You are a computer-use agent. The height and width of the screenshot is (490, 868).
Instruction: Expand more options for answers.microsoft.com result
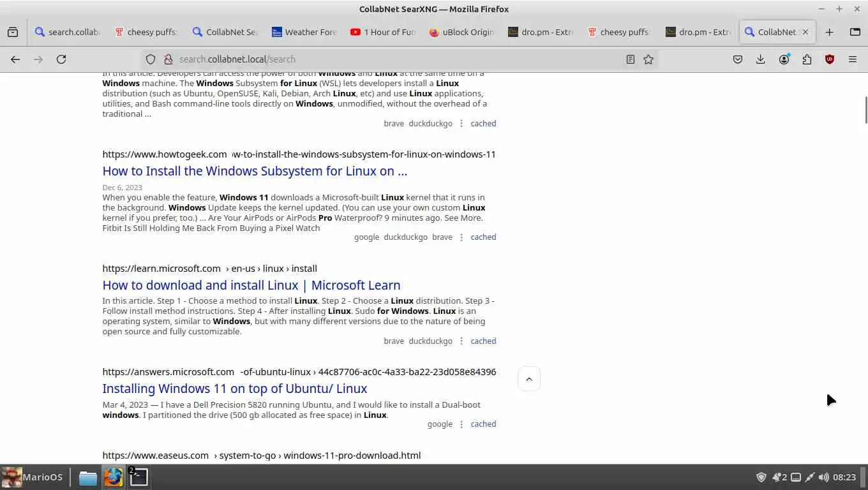click(x=461, y=424)
